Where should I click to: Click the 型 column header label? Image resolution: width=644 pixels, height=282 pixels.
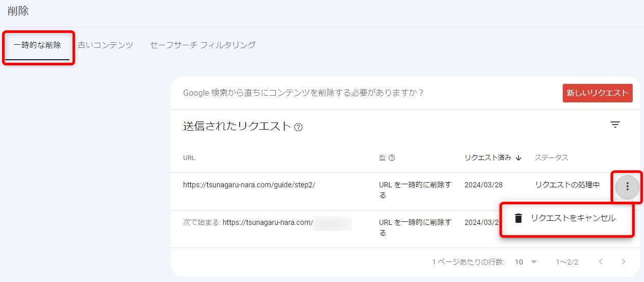382,158
